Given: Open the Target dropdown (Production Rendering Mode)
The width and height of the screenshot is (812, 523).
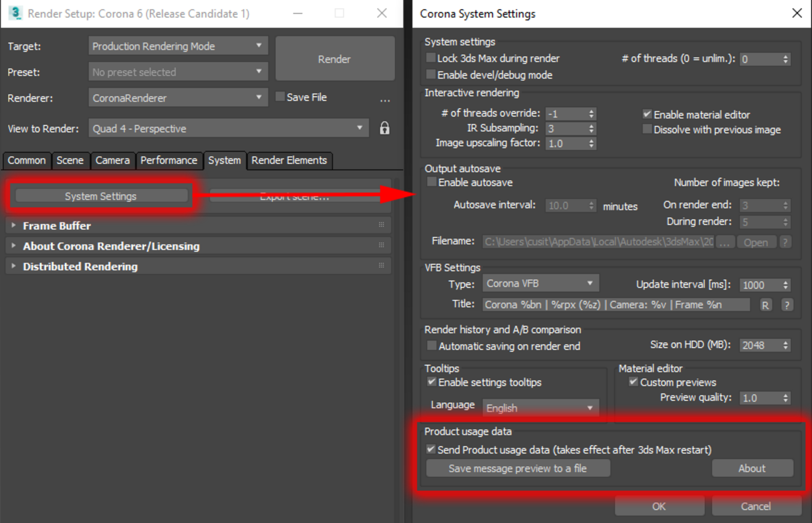Looking at the screenshot, I should point(178,46).
